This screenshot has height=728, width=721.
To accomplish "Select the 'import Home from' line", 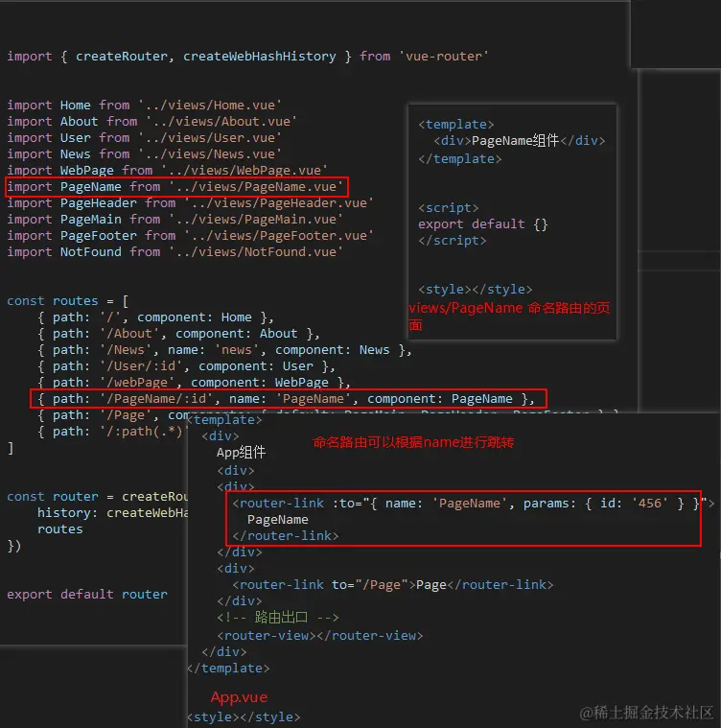I will click(x=144, y=105).
